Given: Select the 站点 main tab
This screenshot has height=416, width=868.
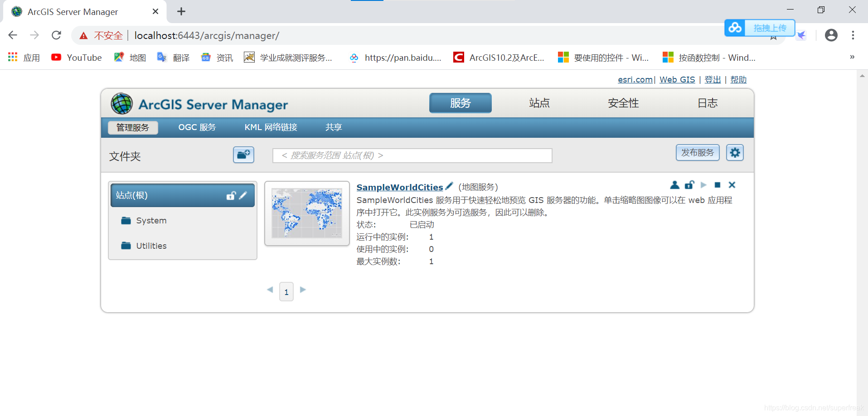Looking at the screenshot, I should (539, 103).
